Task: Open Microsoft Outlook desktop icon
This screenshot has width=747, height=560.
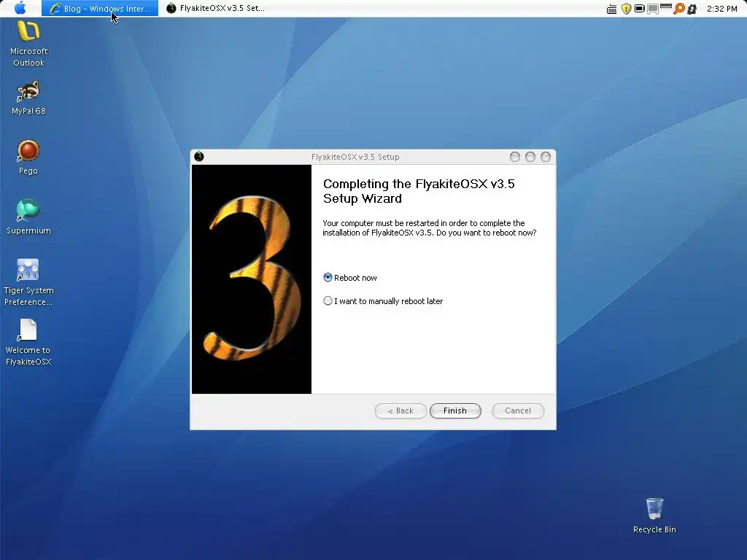Action: [x=28, y=44]
